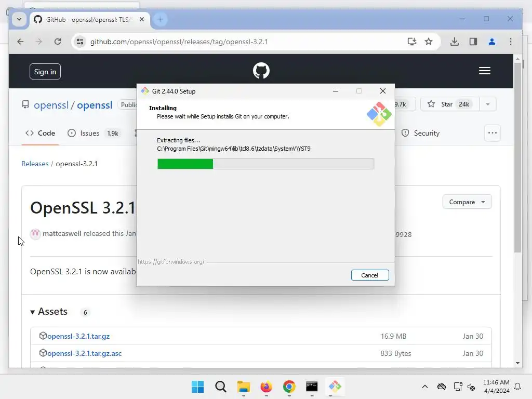
Task: Close the GitHub openssl tab
Action: pyautogui.click(x=142, y=19)
